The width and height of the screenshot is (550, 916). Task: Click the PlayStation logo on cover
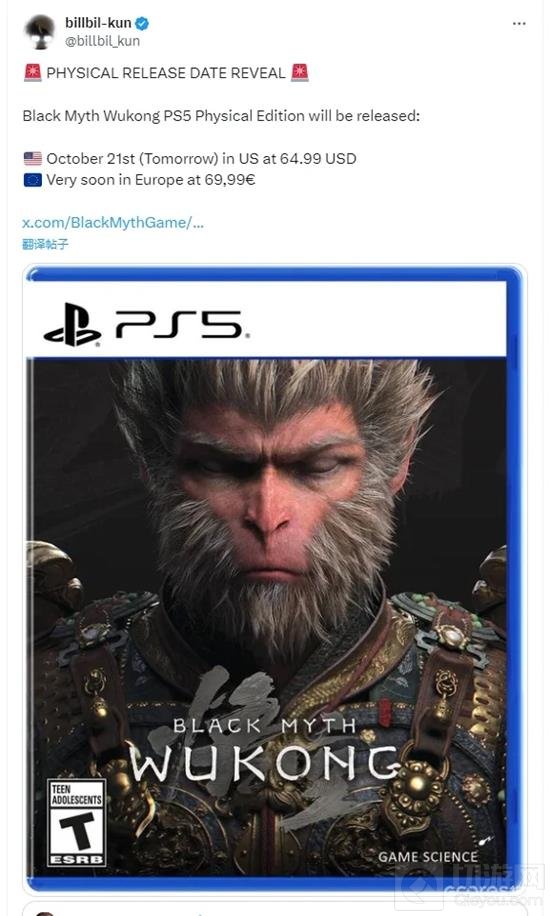72,325
